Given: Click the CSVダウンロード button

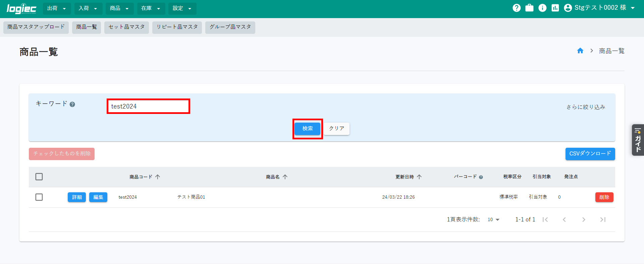Looking at the screenshot, I should [590, 154].
